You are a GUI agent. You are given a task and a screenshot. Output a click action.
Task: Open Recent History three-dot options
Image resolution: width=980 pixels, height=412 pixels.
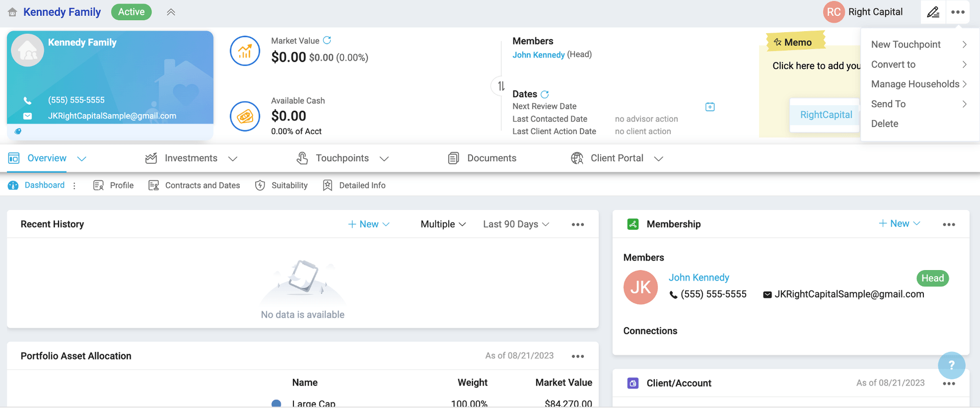click(x=577, y=225)
